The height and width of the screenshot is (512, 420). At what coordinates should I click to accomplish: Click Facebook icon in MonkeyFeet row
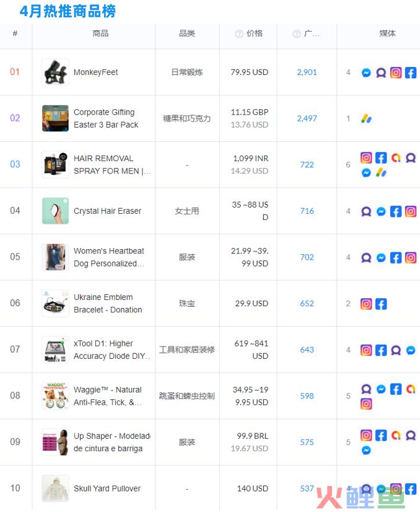pos(411,73)
